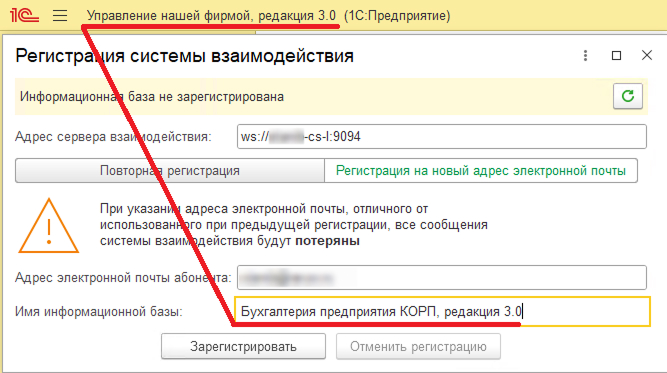The height and width of the screenshot is (373, 667).
Task: Click the 1C logo icon
Action: click(x=25, y=15)
